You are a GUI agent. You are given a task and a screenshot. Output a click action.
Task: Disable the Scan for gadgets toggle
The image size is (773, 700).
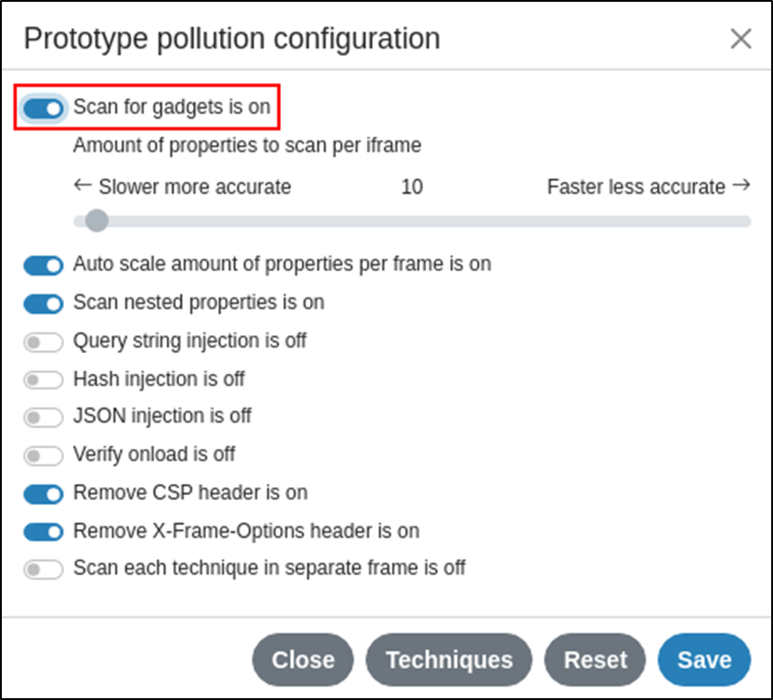click(x=42, y=106)
